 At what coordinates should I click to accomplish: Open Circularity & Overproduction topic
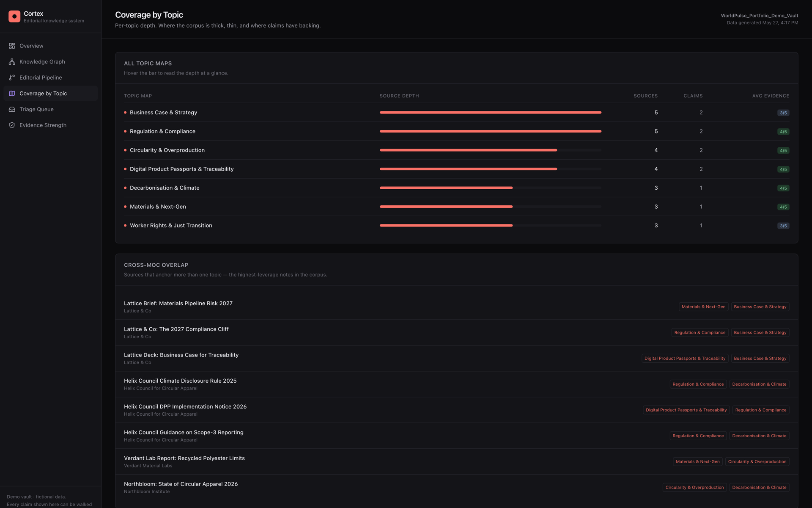pyautogui.click(x=167, y=150)
